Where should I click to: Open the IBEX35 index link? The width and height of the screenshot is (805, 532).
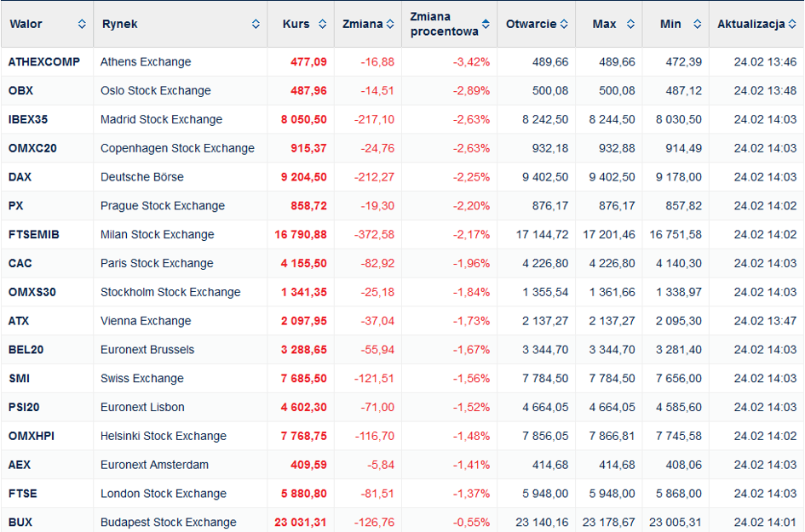[x=28, y=119]
